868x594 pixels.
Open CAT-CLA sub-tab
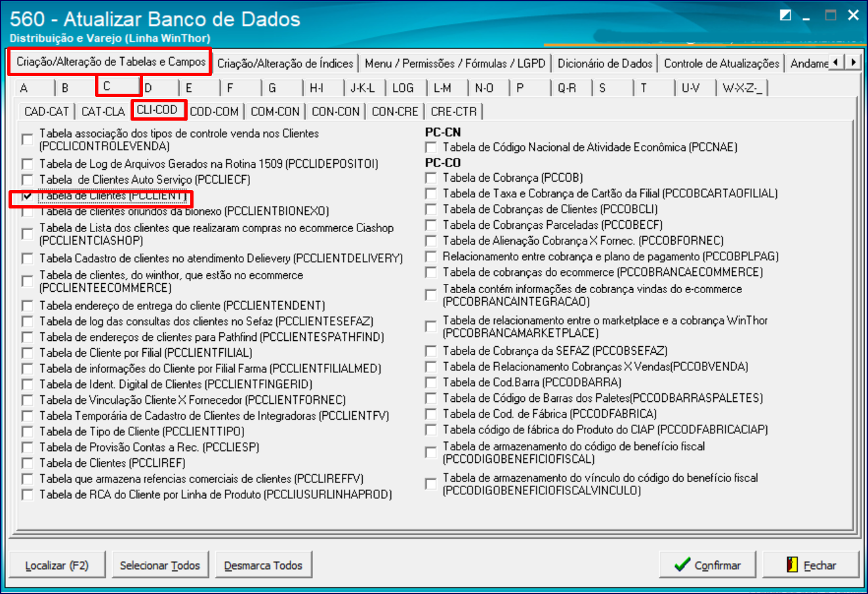(x=103, y=111)
